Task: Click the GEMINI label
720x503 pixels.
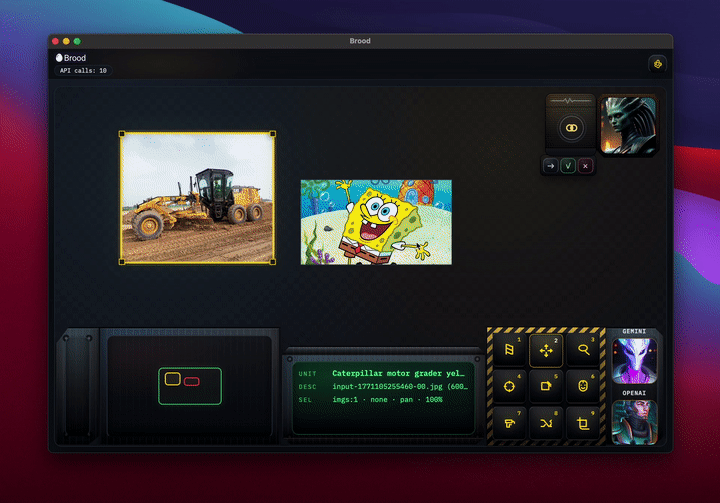Action: coord(634,331)
